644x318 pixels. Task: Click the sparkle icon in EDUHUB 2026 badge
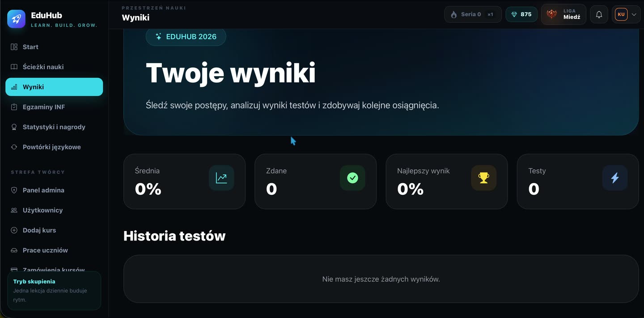158,37
